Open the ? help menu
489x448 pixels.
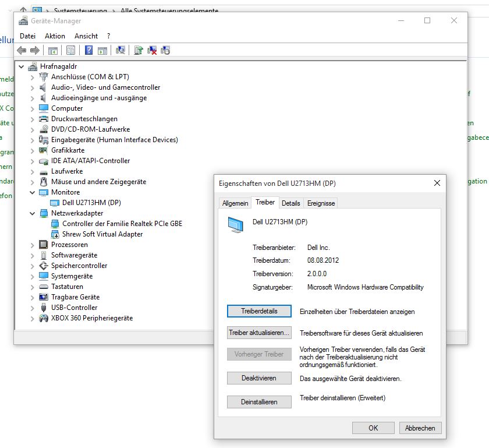tap(108, 36)
